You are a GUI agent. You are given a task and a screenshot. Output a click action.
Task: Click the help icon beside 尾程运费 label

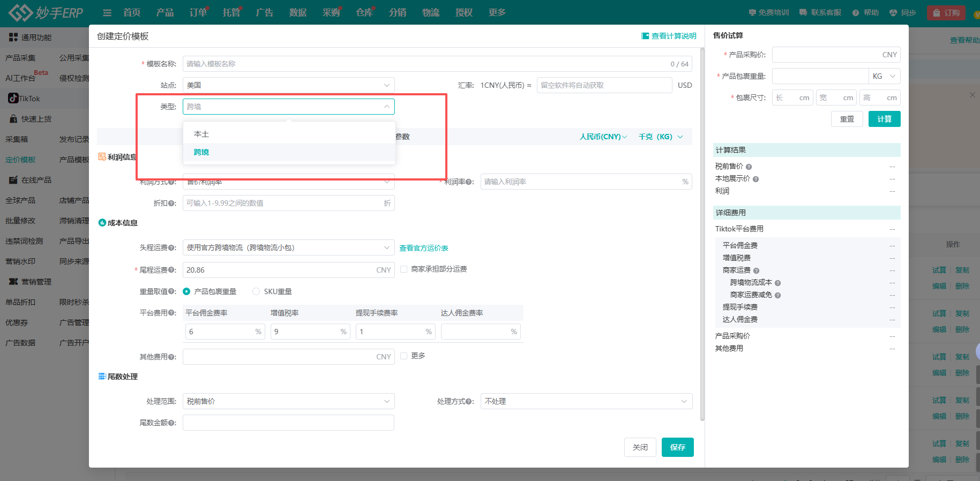(x=172, y=270)
